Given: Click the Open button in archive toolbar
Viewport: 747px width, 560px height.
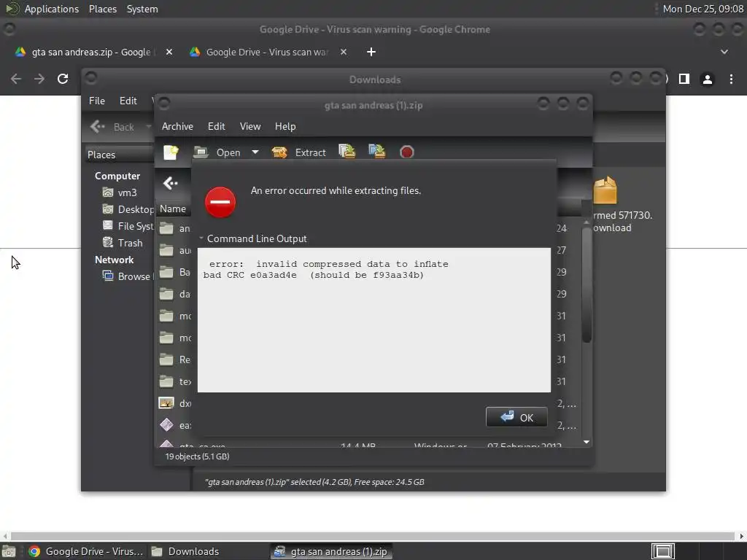Looking at the screenshot, I should point(217,152).
